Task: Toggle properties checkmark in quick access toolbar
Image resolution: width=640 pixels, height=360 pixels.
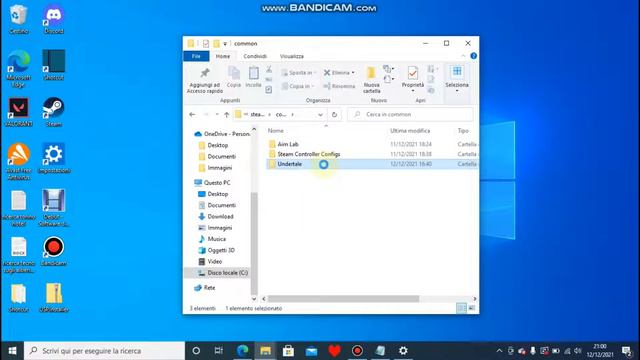Action: (x=206, y=44)
